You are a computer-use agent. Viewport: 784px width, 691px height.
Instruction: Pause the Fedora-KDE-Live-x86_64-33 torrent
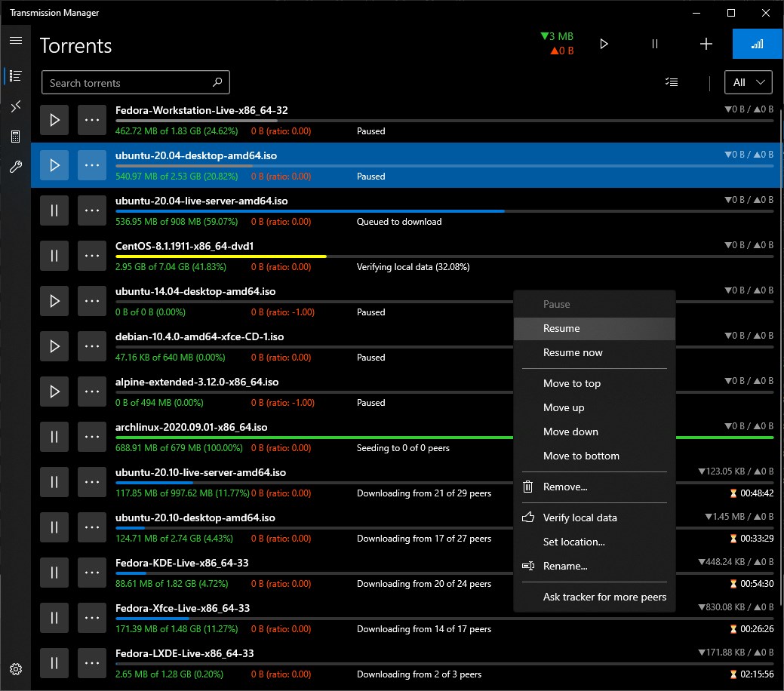tap(54, 573)
